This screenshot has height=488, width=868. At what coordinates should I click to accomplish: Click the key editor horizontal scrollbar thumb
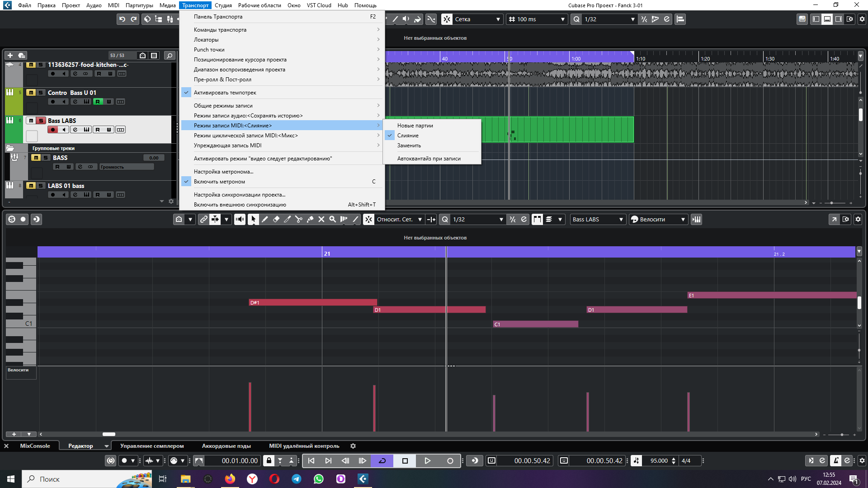click(109, 434)
